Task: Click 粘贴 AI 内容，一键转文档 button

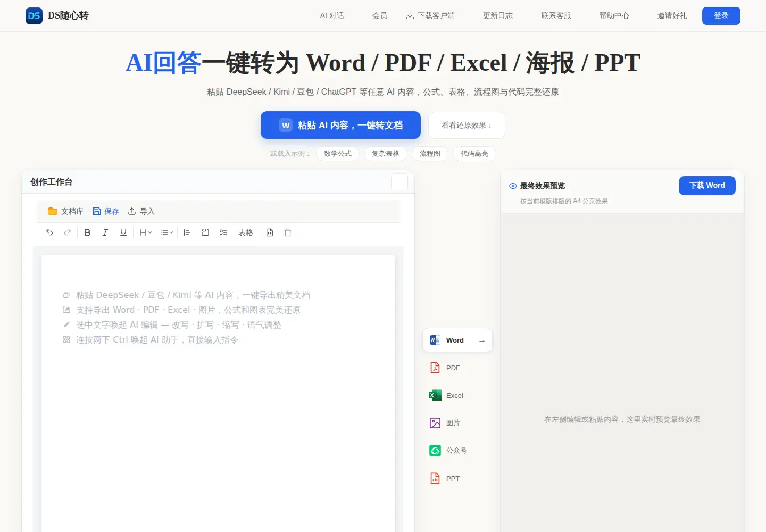Action: point(340,125)
